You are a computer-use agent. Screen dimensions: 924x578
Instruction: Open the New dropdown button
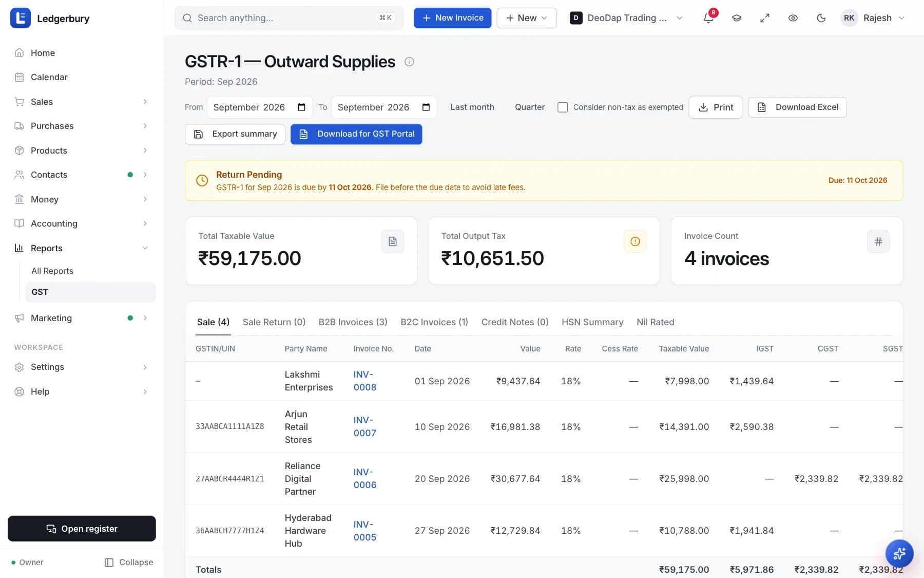point(527,18)
